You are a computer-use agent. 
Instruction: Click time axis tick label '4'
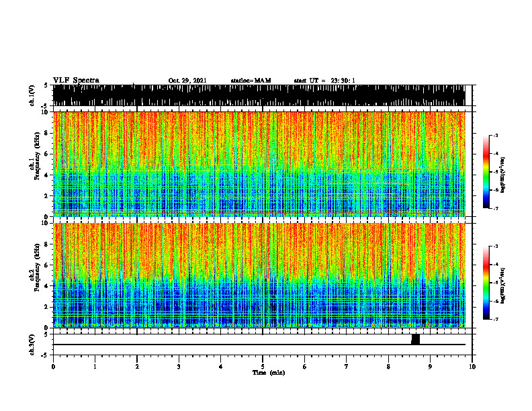221,367
